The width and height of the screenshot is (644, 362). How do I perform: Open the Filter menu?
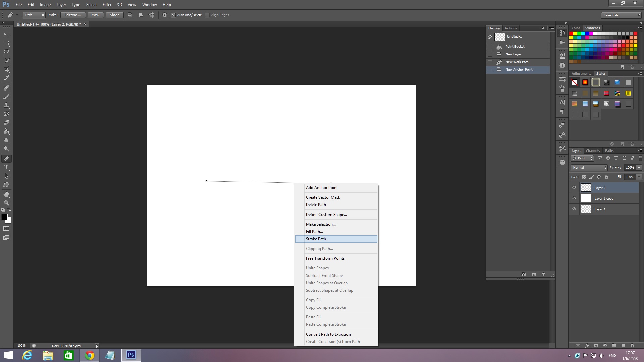107,5
